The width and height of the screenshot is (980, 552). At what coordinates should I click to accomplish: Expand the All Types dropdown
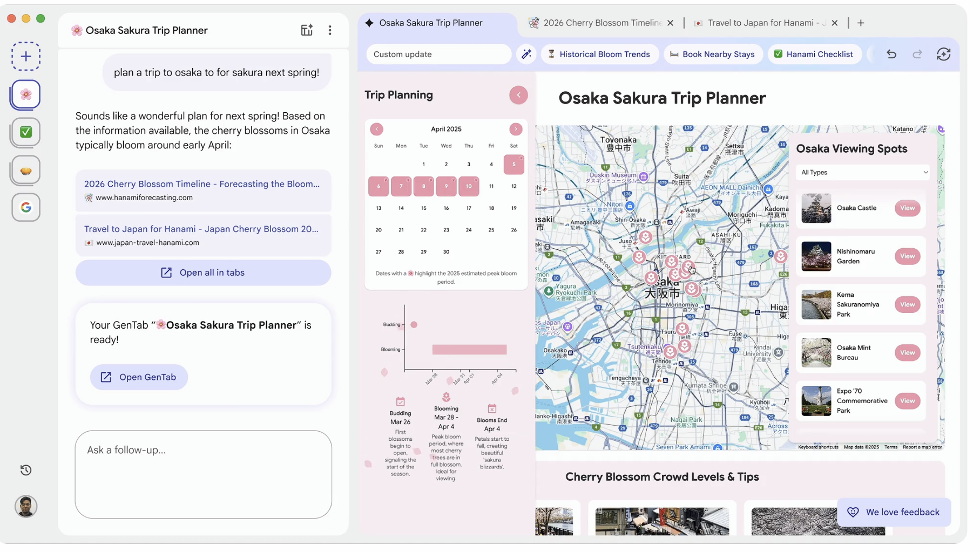click(864, 173)
